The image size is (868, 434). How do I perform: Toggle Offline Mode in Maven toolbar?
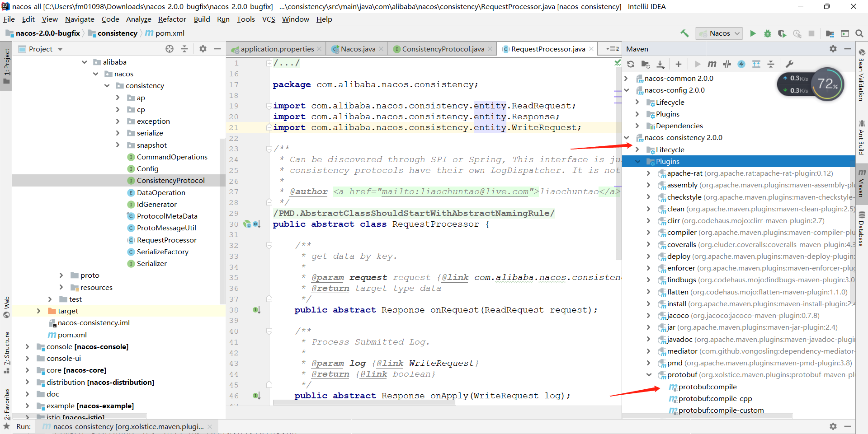[727, 64]
